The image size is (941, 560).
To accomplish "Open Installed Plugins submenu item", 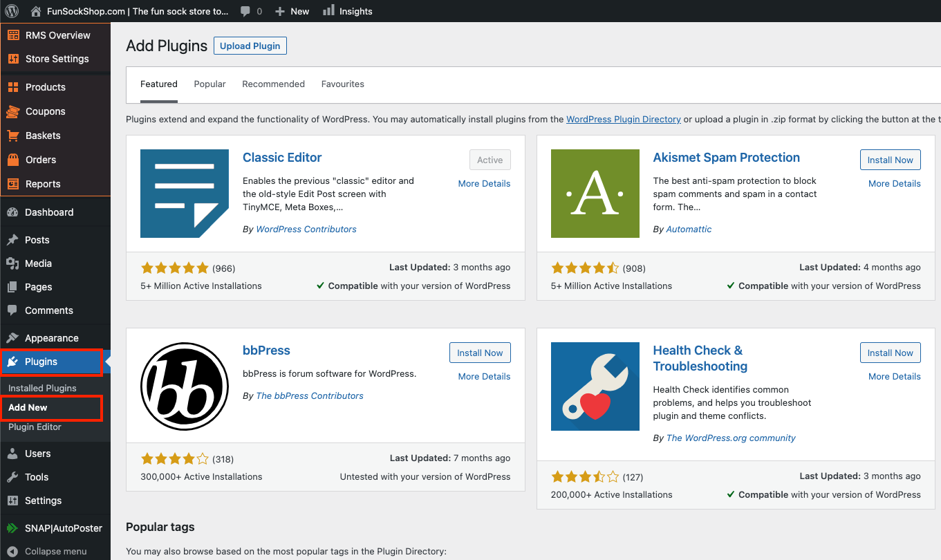I will click(x=42, y=389).
